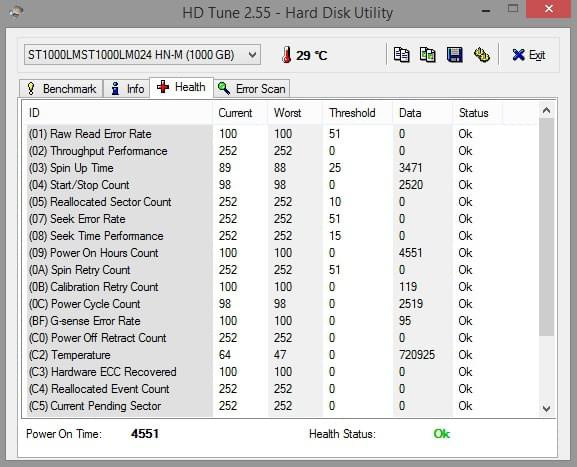
Task: Click the Worst column header
Action: (295, 113)
